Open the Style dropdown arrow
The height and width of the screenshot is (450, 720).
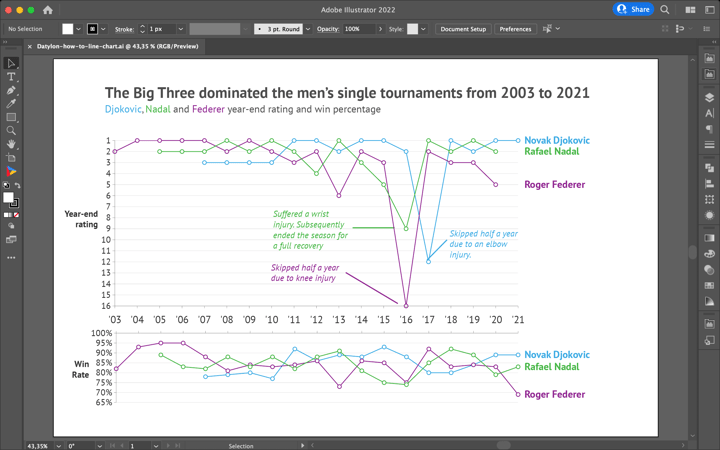click(x=423, y=29)
